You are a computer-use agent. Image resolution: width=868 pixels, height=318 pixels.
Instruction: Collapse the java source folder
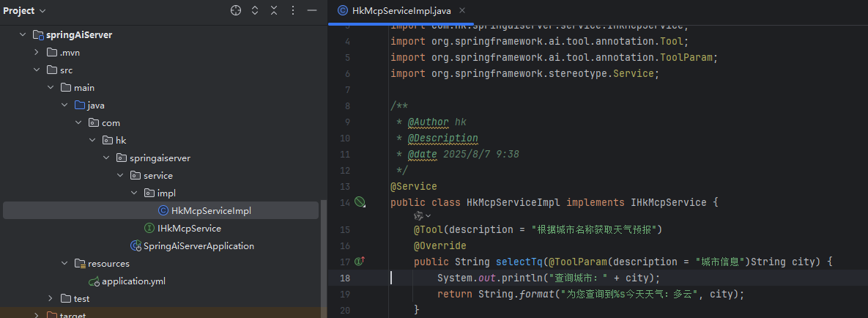click(x=64, y=106)
